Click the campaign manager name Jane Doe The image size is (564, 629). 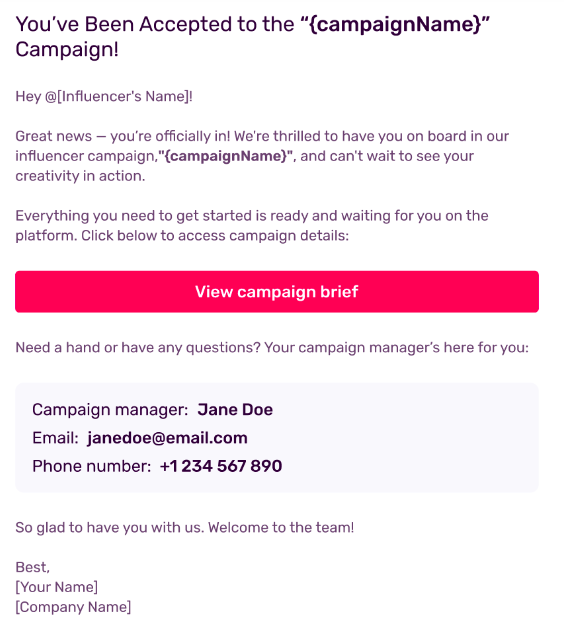pyautogui.click(x=235, y=410)
